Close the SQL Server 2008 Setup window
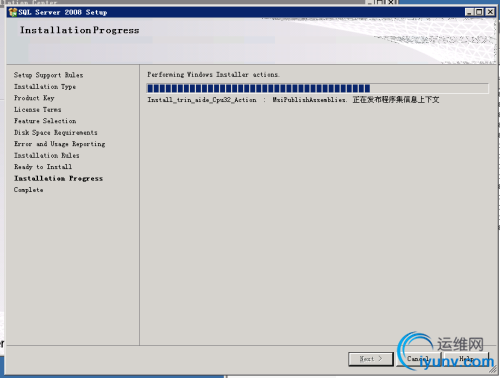This screenshot has height=378, width=500. (490, 12)
